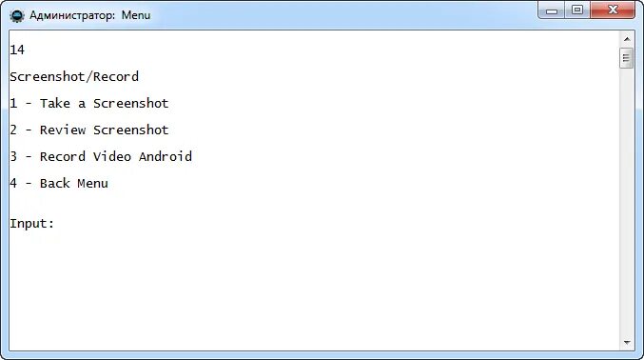
Task: Click the vertical scrollbar thumb
Action: tap(626, 58)
